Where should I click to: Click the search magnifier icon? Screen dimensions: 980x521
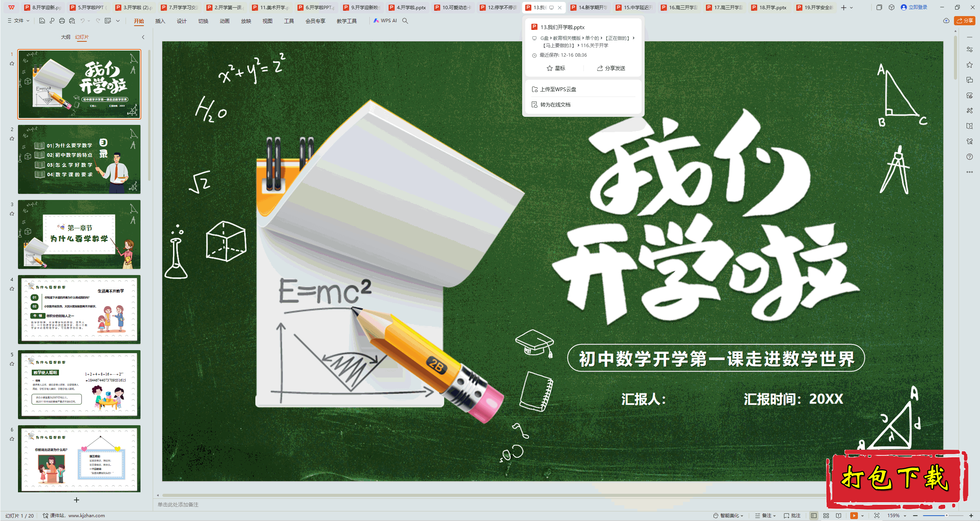point(405,21)
